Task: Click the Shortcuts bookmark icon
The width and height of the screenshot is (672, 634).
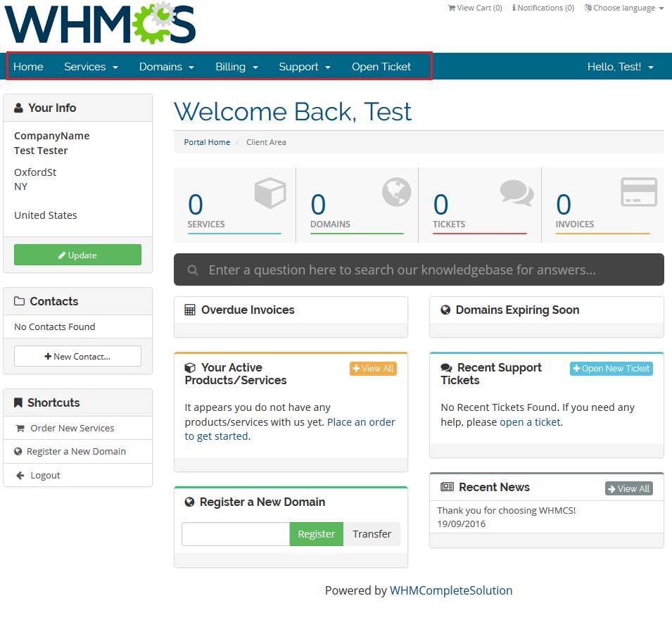Action: coord(18,402)
